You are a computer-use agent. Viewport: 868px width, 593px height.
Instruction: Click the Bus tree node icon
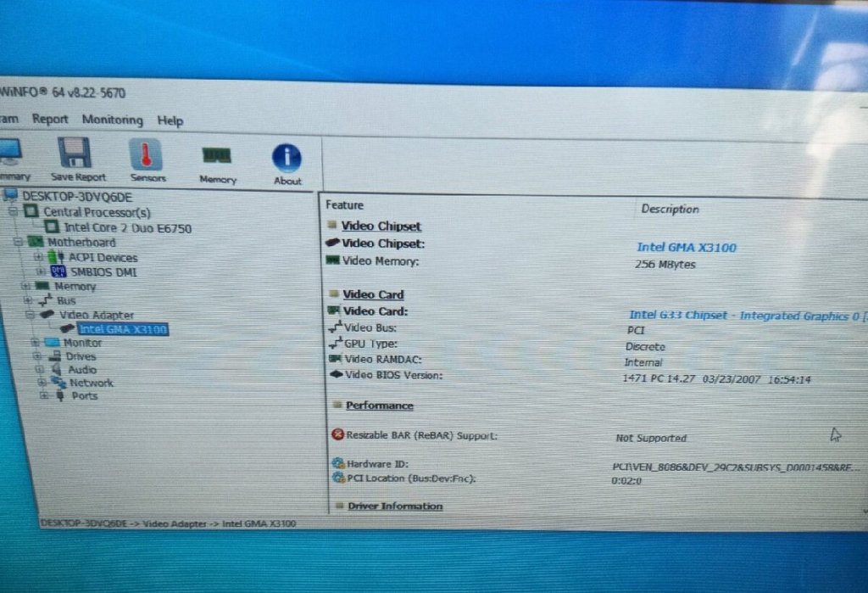[x=46, y=300]
